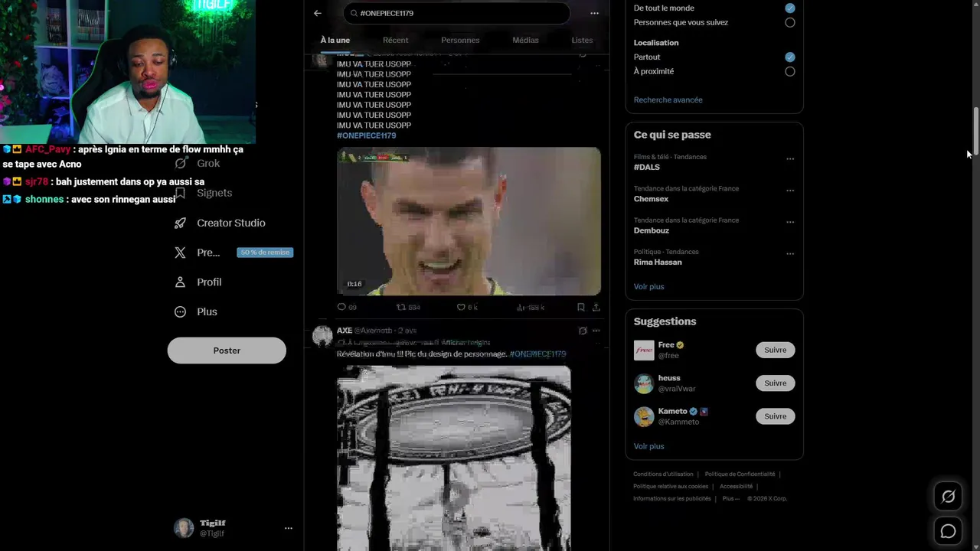This screenshot has height=551, width=980.
Task: Open Grok floating button at bottom right
Action: [x=948, y=497]
